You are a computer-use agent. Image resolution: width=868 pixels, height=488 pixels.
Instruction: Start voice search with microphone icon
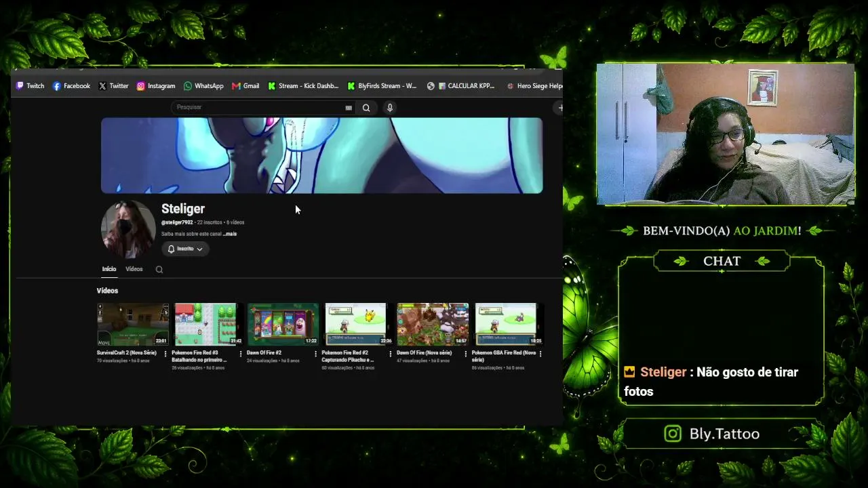pyautogui.click(x=390, y=108)
